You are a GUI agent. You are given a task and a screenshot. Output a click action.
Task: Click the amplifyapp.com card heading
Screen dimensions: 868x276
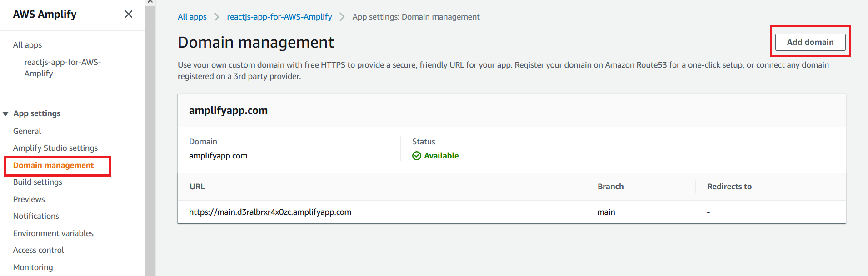(228, 110)
